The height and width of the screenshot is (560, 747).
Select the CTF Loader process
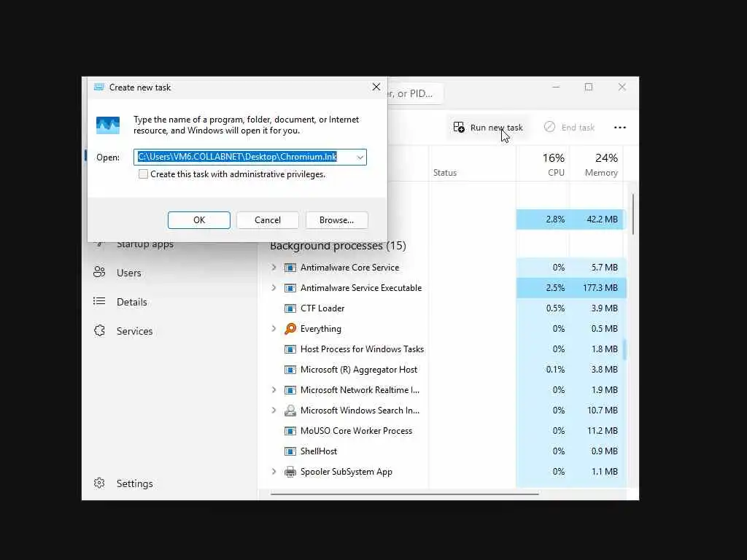tap(322, 308)
